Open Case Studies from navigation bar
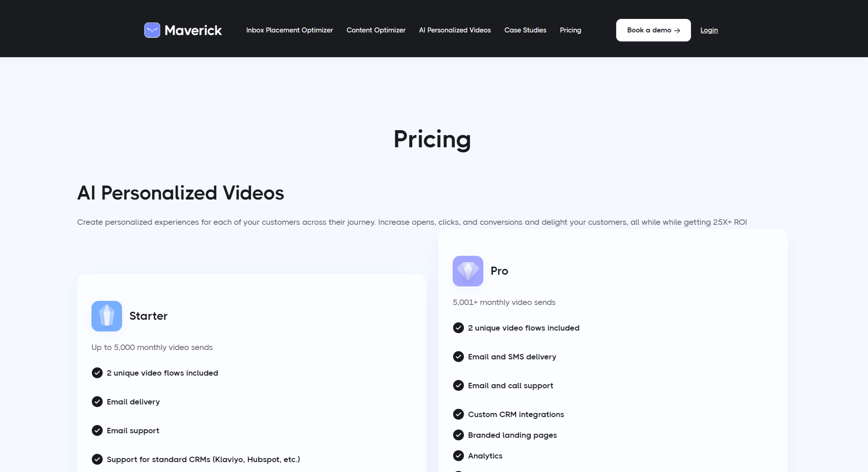 click(525, 30)
